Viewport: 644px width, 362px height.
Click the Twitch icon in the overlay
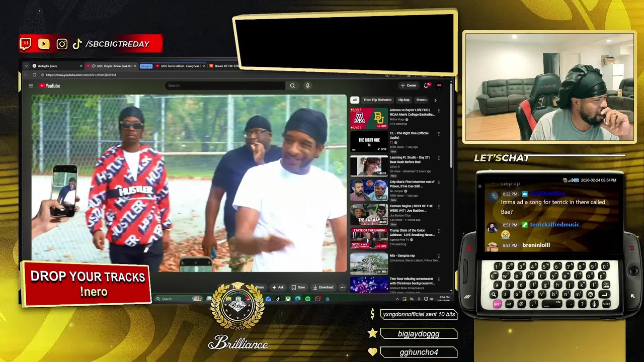[x=25, y=44]
